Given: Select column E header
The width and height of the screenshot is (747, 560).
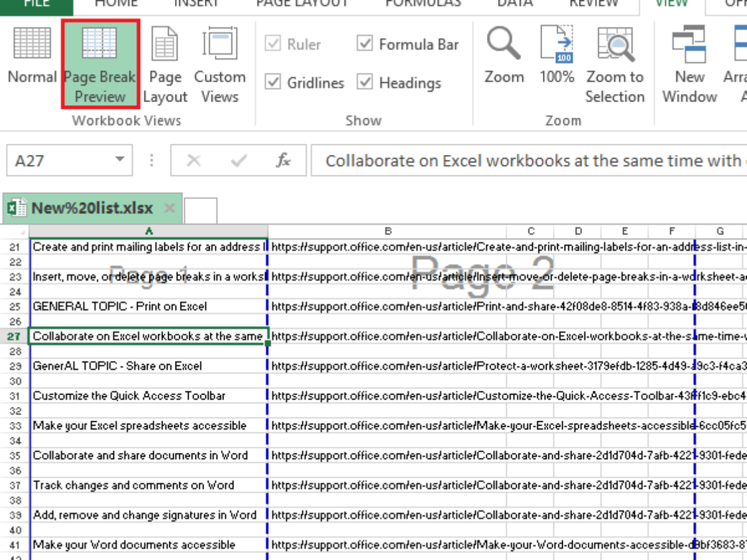Looking at the screenshot, I should point(624,231).
